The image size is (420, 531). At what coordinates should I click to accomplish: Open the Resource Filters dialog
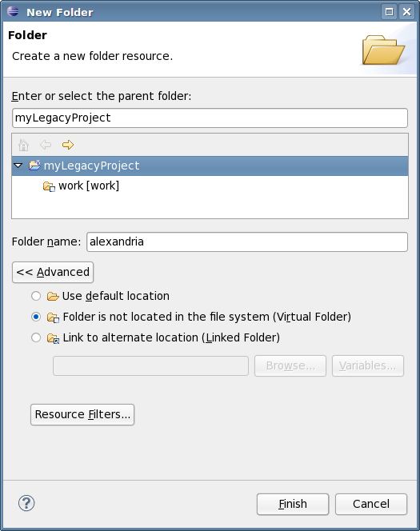pyautogui.click(x=82, y=414)
